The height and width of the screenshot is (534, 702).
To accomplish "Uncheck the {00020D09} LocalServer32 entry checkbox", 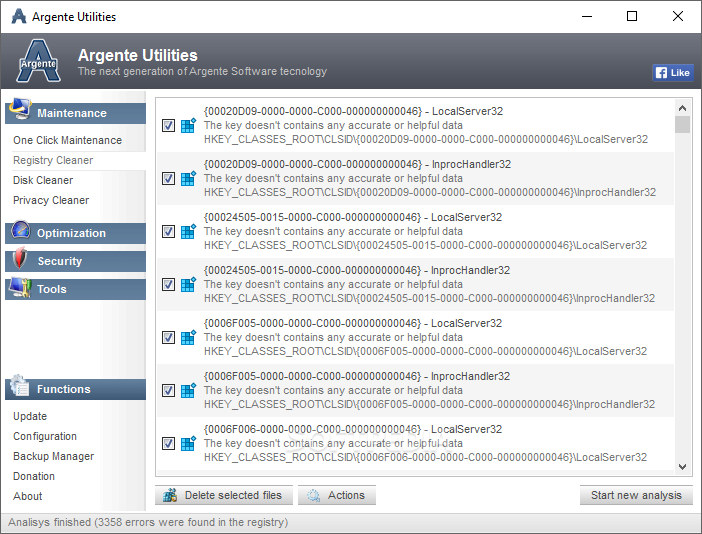I will pos(168,125).
